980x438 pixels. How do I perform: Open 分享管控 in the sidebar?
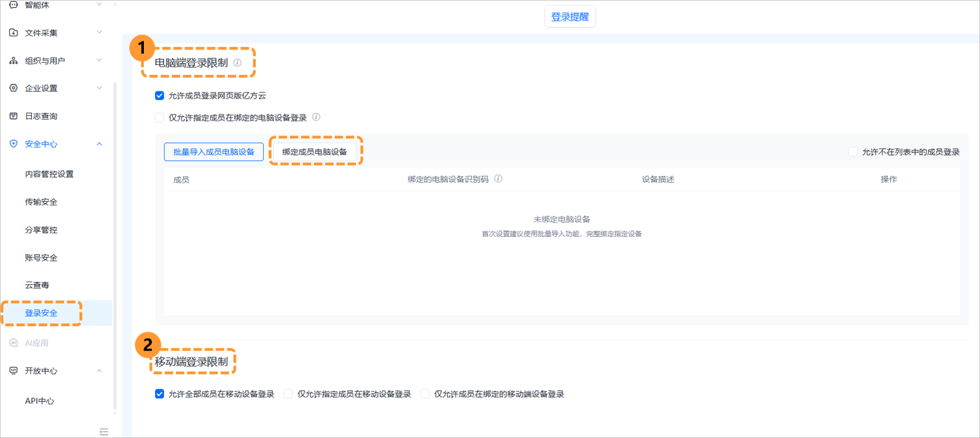pyautogui.click(x=41, y=230)
